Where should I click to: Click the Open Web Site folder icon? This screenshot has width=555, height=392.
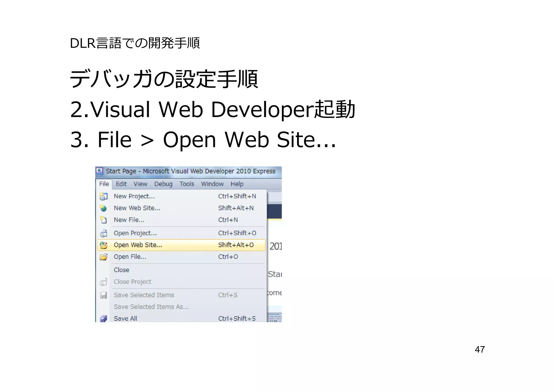(104, 245)
